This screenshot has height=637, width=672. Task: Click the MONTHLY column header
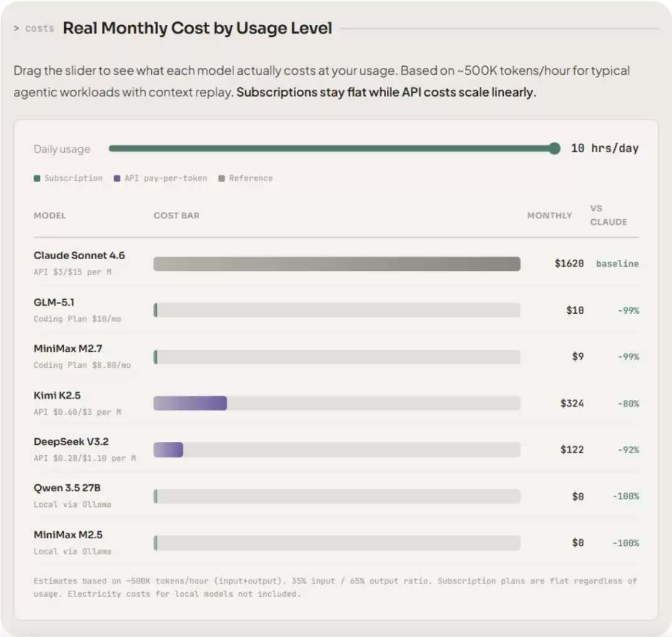tap(549, 215)
